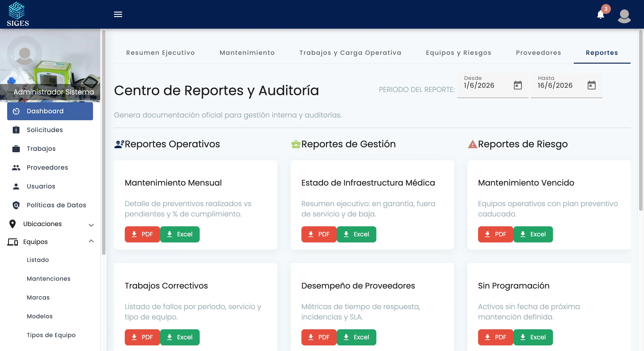Open the Desde date calendar picker
Viewport: 644px width, 351px height.
click(x=518, y=85)
